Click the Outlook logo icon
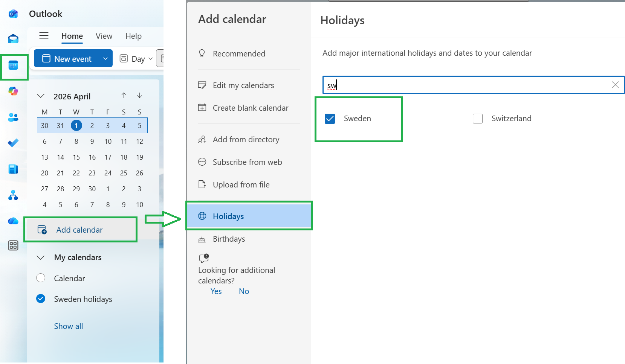The height and width of the screenshot is (364, 625). (x=13, y=14)
